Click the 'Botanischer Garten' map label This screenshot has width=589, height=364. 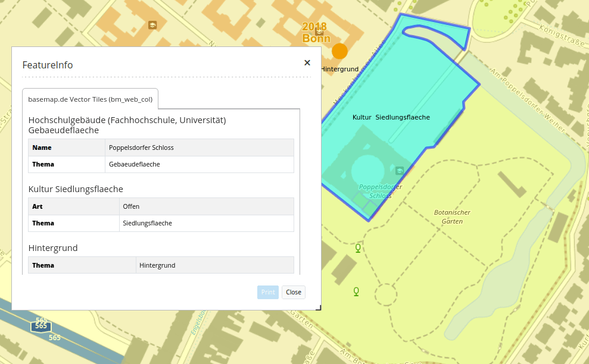tap(452, 216)
